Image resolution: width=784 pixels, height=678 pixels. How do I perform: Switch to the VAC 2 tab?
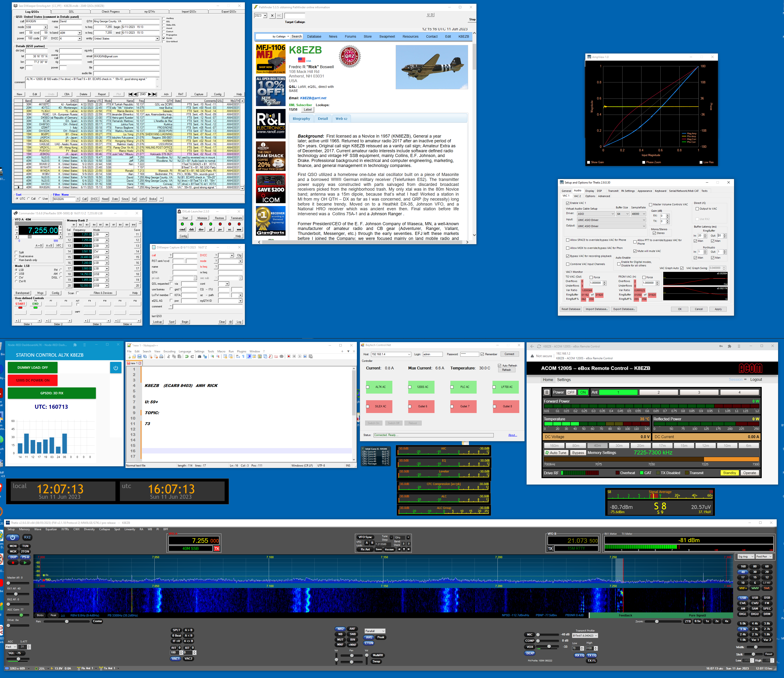pos(578,196)
